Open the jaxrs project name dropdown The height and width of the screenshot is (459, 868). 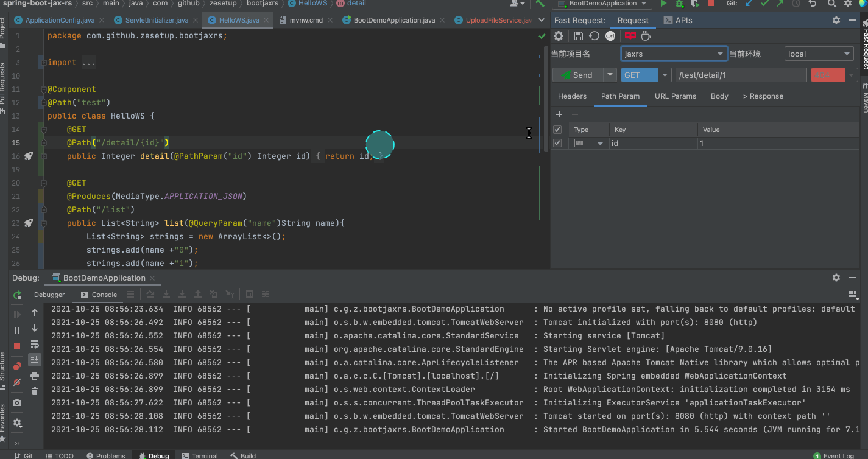tap(674, 54)
